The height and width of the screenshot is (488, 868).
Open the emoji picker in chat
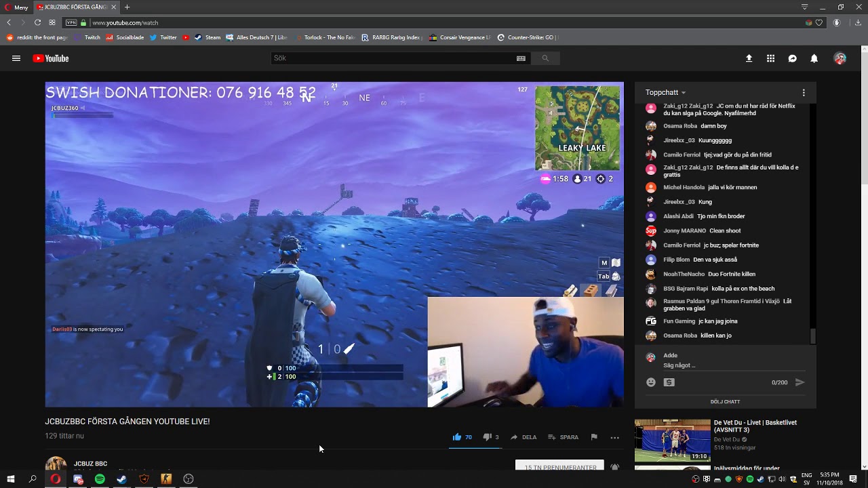click(x=651, y=382)
